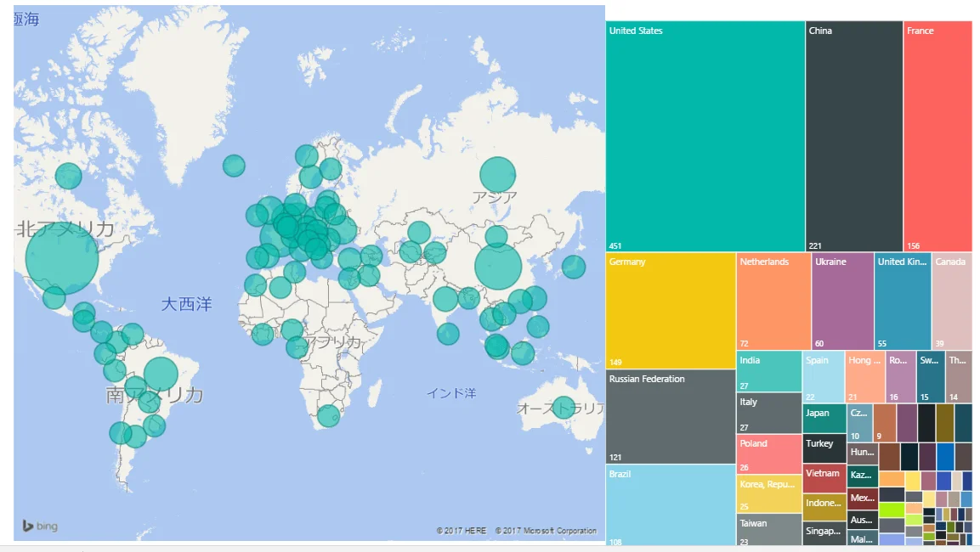This screenshot has height=552, width=980.
Task: Select the large map bubble over Brazil
Action: [161, 374]
